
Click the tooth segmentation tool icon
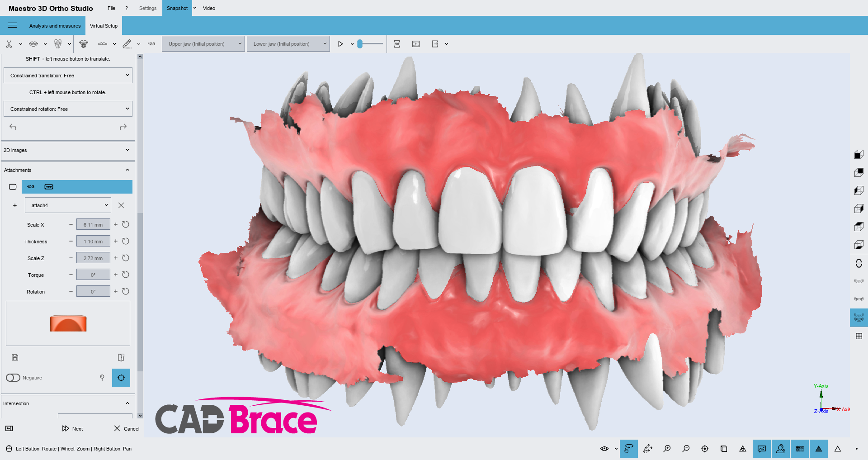pos(58,44)
